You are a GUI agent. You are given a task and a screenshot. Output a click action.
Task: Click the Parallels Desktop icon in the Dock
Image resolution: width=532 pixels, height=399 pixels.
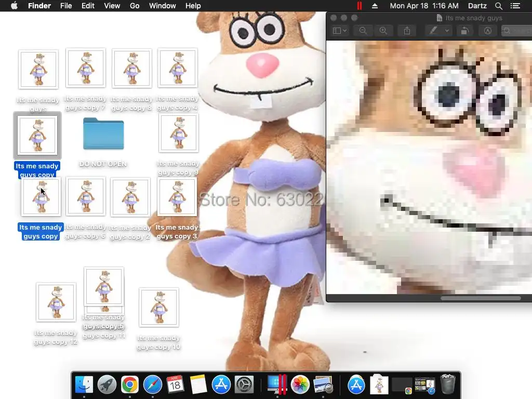(277, 385)
